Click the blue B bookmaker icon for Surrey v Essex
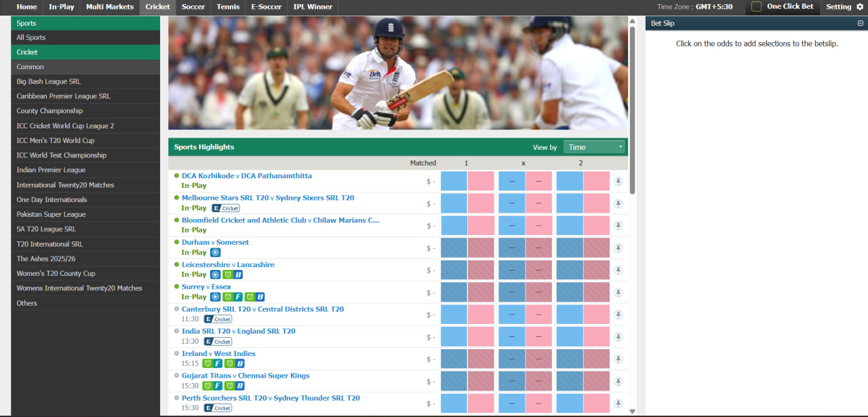Image resolution: width=868 pixels, height=417 pixels. [x=254, y=297]
